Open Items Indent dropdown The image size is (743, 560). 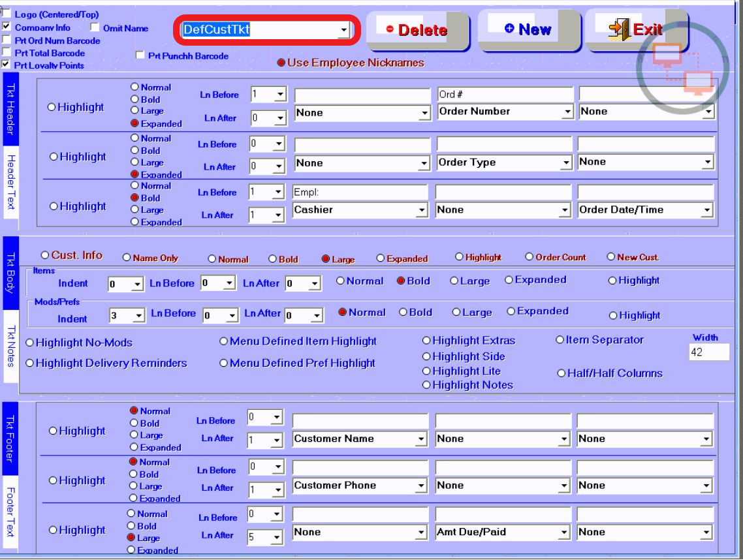tap(137, 285)
